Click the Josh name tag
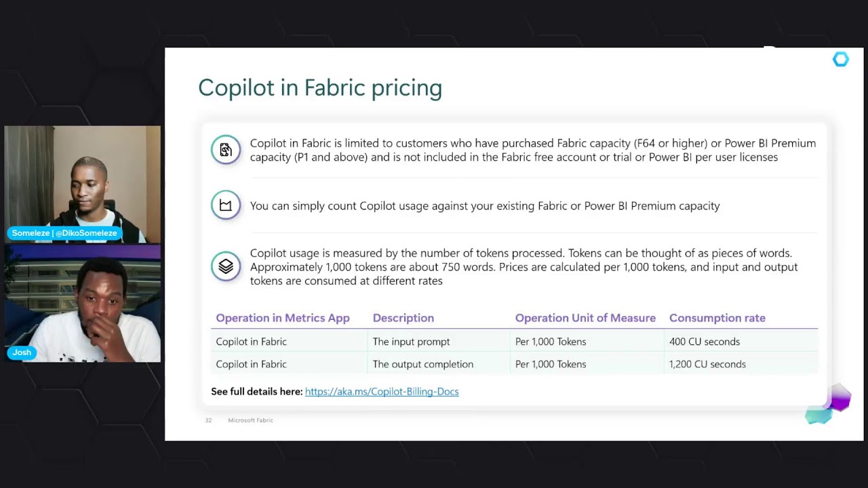Screen dimensions: 868x488 22,352
